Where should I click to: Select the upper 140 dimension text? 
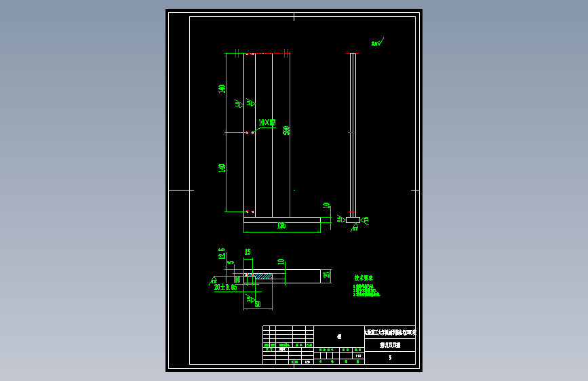(222, 89)
